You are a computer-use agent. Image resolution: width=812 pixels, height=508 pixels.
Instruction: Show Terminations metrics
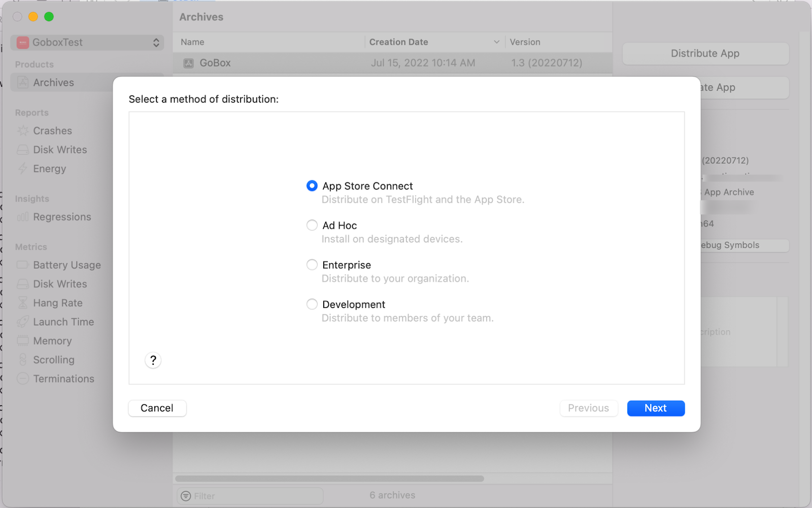pyautogui.click(x=63, y=379)
